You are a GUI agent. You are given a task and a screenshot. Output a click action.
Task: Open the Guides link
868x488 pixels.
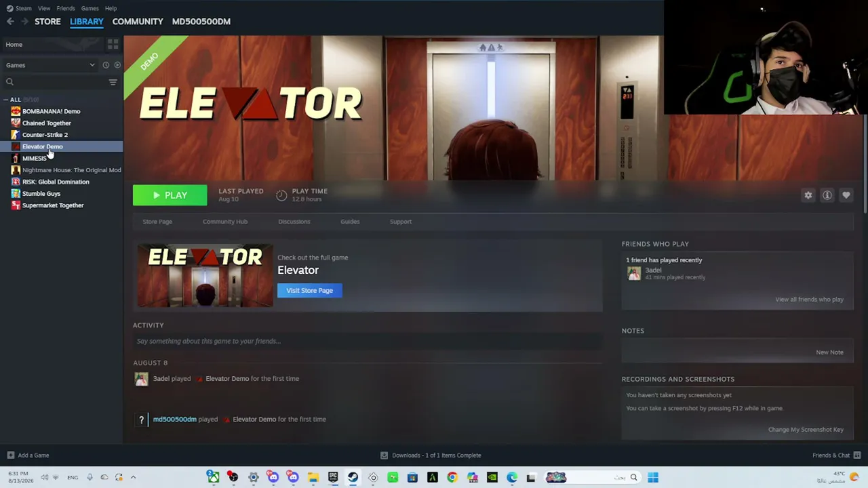click(x=350, y=222)
